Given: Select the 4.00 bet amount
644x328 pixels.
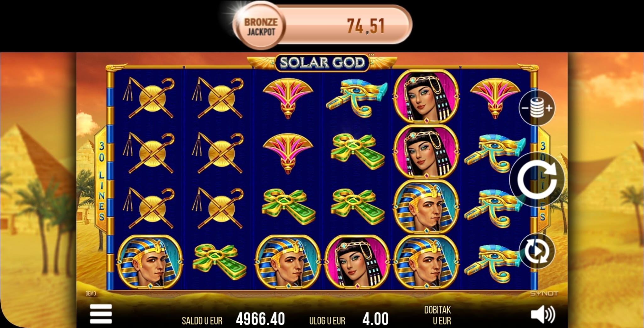Looking at the screenshot, I should 375,319.
